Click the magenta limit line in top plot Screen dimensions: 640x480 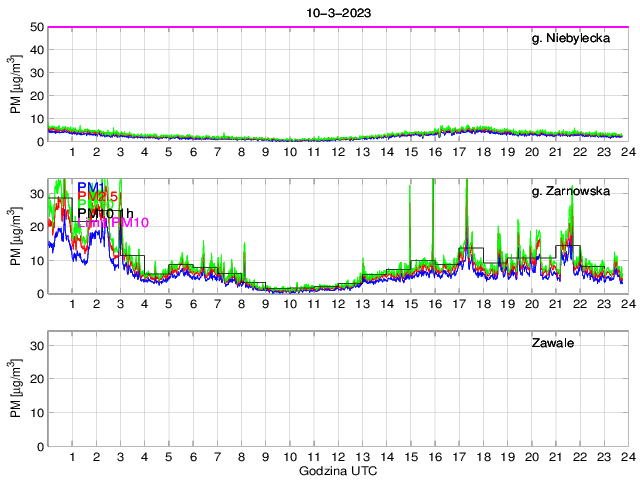pyautogui.click(x=336, y=27)
